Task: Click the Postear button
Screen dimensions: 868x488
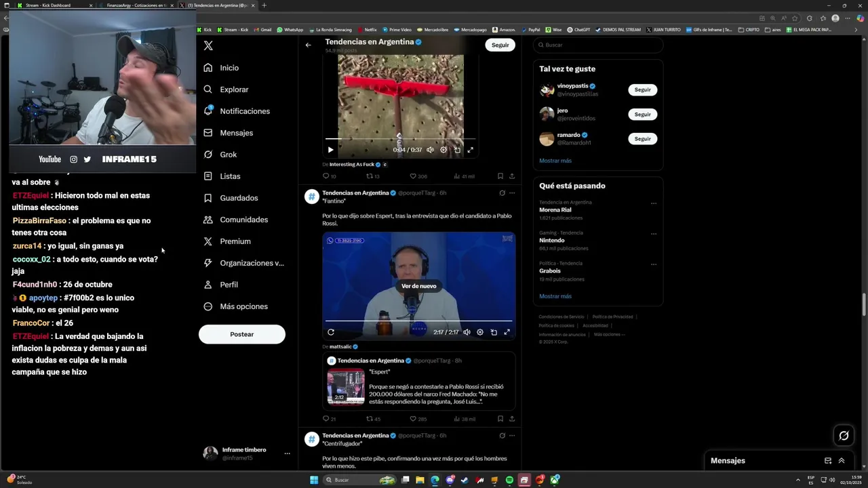Action: 242,334
